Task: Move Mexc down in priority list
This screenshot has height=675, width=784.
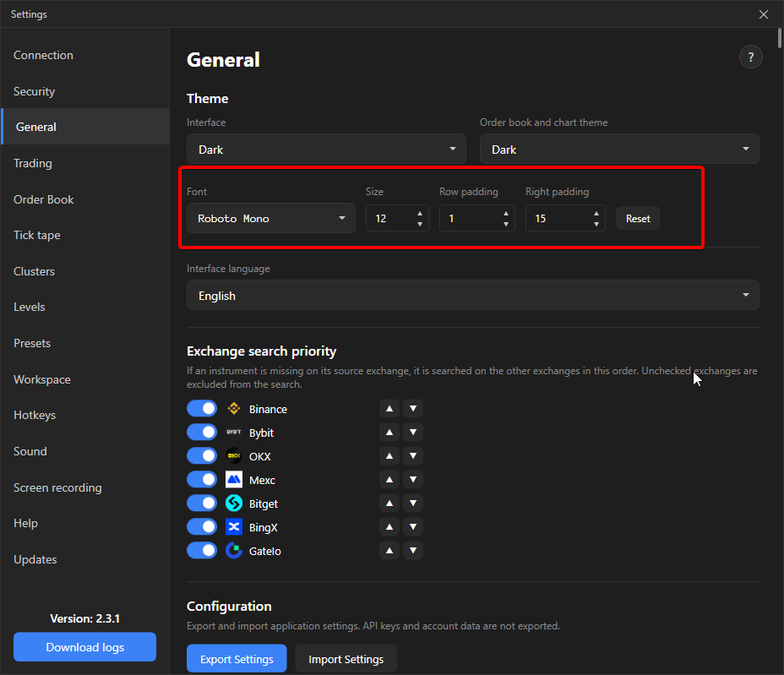Action: tap(413, 480)
